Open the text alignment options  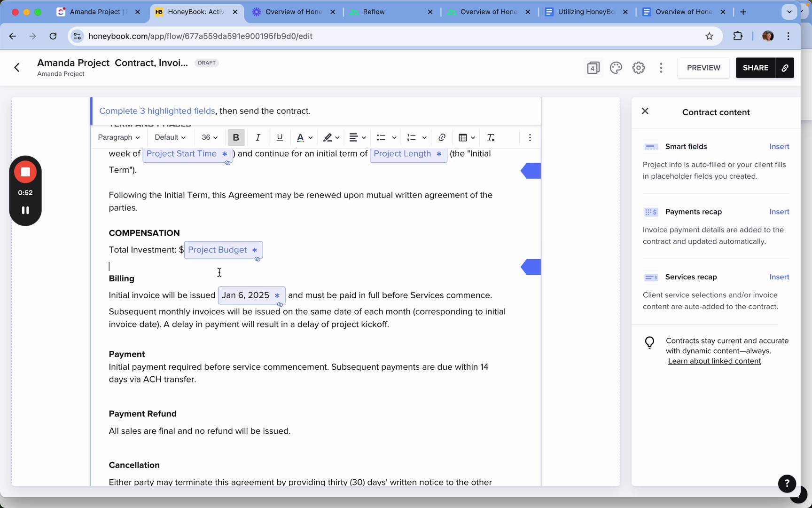pos(358,137)
